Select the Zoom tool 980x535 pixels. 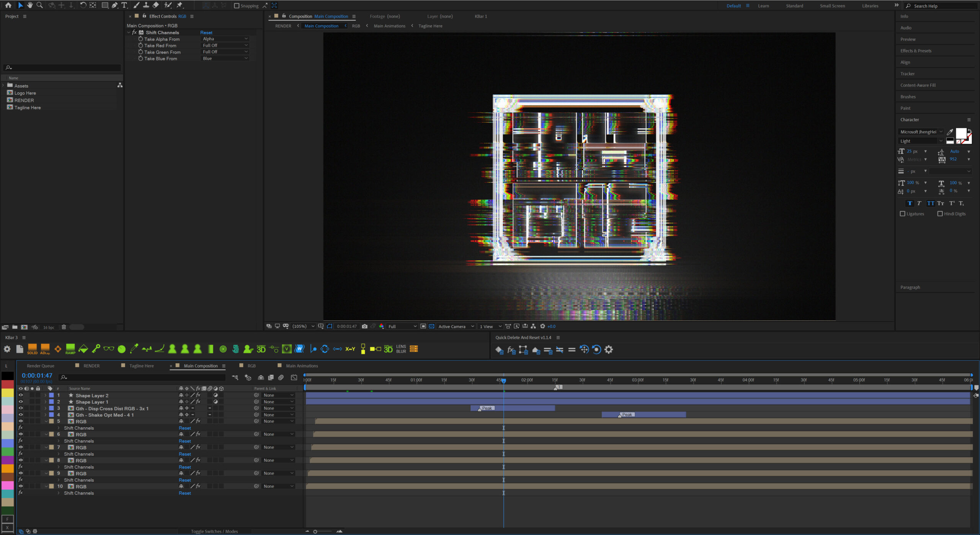point(39,5)
